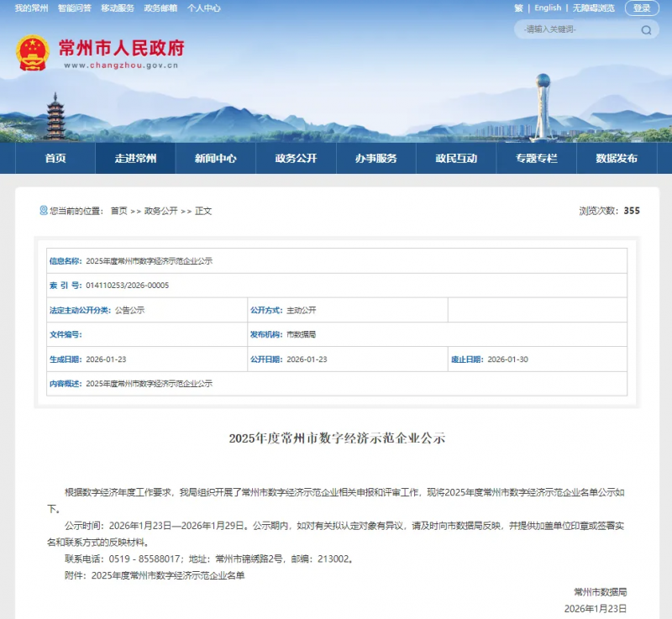Enable 无障碍浏览 accessibility mode
Viewport: 672px width, 619px height.
593,8
